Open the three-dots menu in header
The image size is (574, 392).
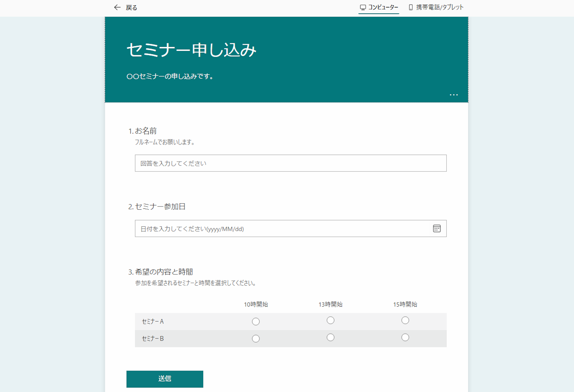(453, 95)
